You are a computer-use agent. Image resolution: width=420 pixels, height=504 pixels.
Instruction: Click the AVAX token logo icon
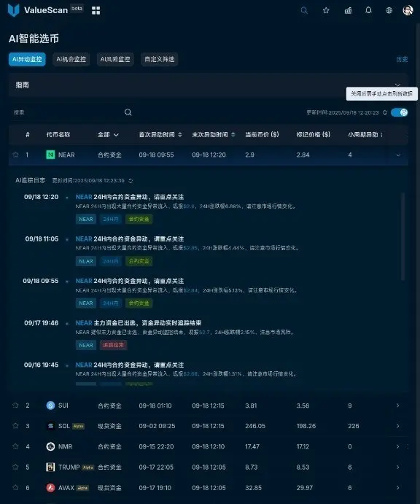click(x=50, y=488)
